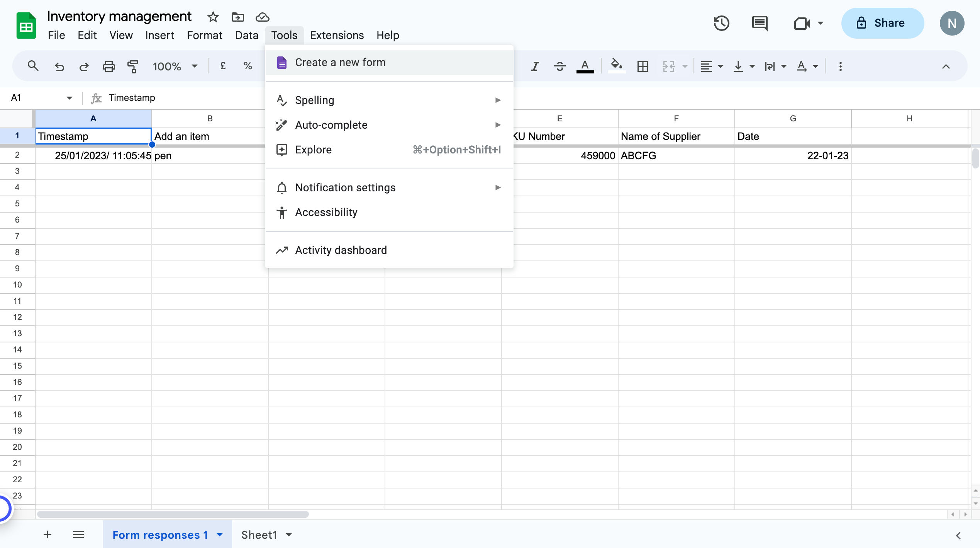The height and width of the screenshot is (548, 980).
Task: Print the spreadsheet
Action: [109, 66]
